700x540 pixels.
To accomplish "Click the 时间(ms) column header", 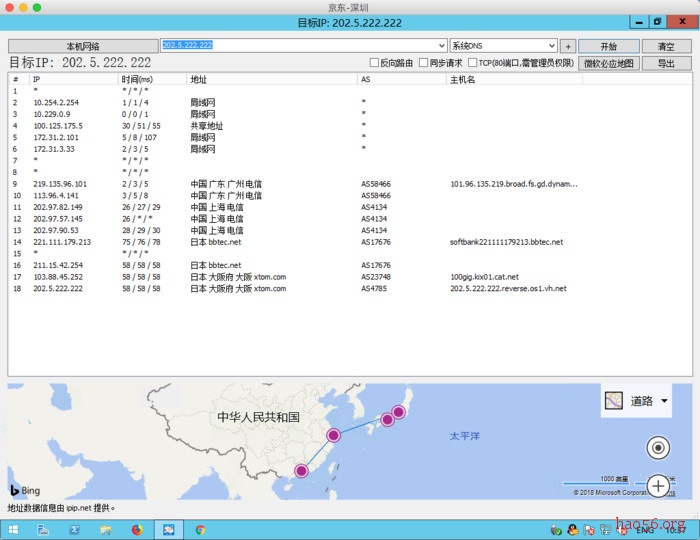I will (x=152, y=79).
